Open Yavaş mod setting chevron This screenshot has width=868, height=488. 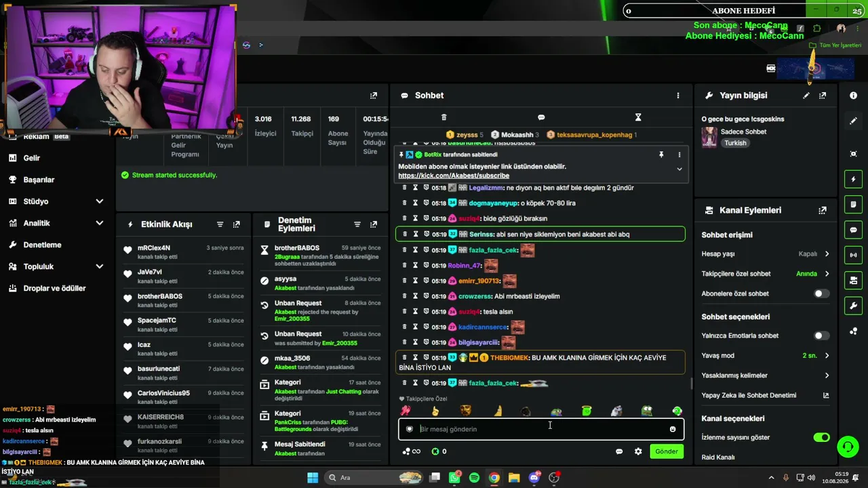[x=827, y=356]
